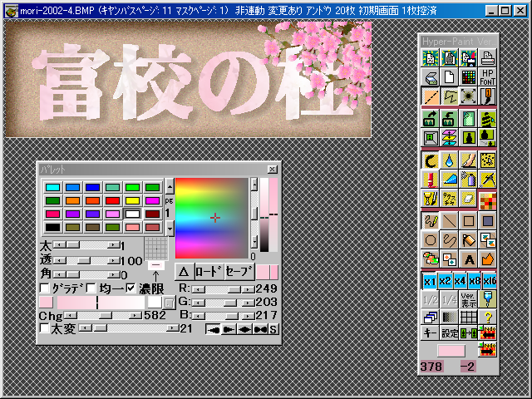Choose the circle shape drawing tool

pos(431,240)
